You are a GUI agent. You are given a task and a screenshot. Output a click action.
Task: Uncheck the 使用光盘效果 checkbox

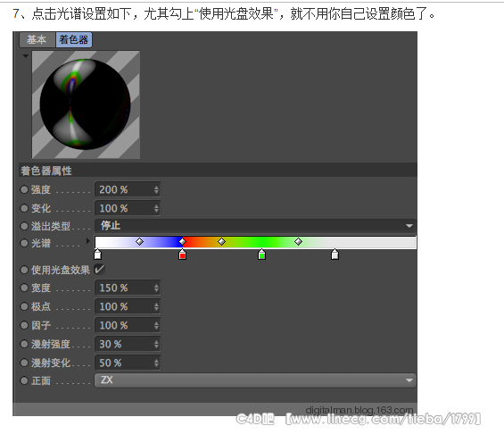point(99,270)
